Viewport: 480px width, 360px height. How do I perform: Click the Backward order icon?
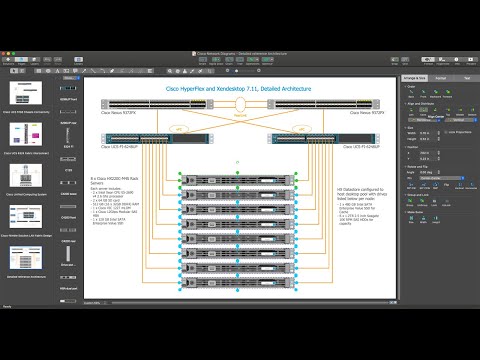pos(435,93)
